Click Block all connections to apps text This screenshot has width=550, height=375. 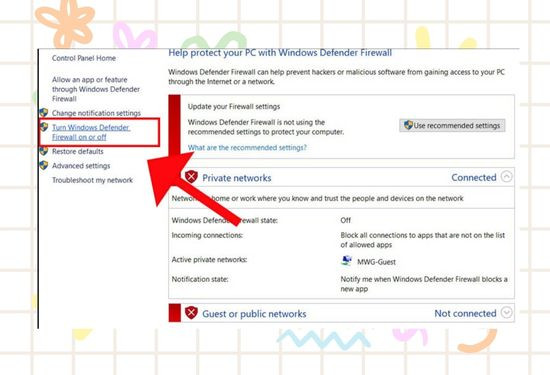(423, 240)
